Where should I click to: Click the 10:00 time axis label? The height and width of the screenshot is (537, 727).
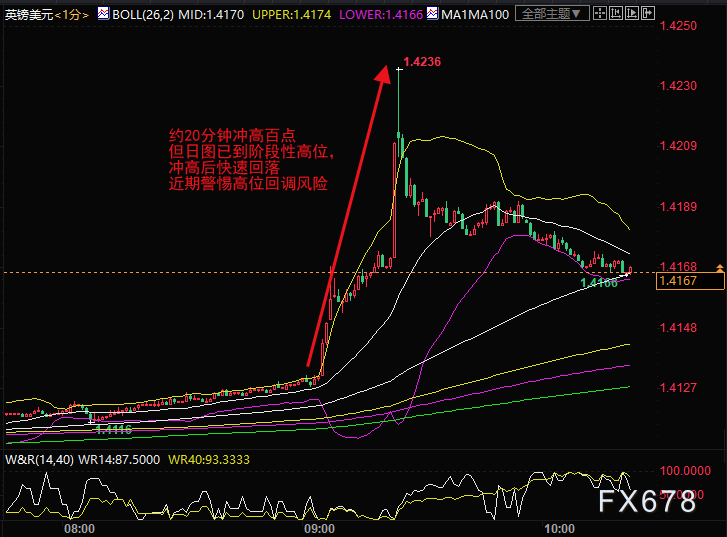click(x=560, y=529)
